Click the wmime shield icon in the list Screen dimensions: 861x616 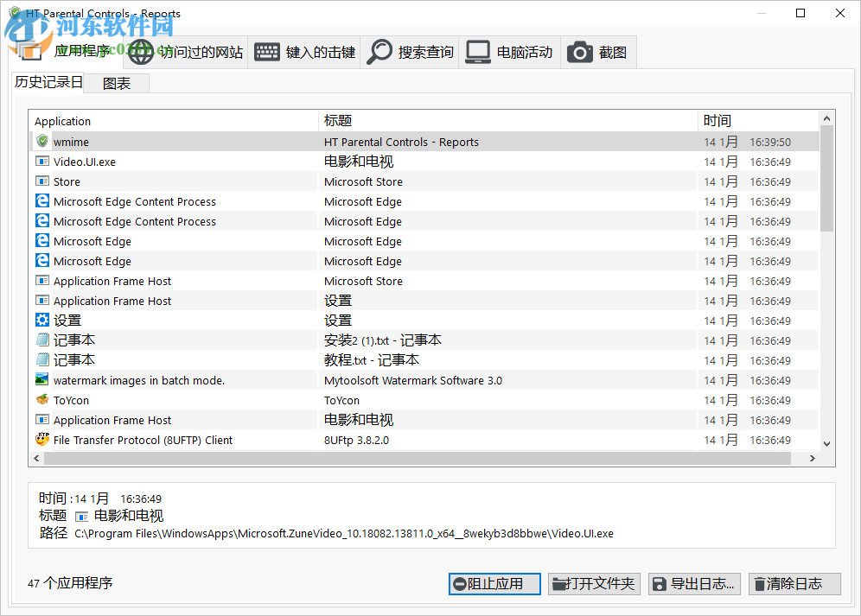(x=42, y=141)
